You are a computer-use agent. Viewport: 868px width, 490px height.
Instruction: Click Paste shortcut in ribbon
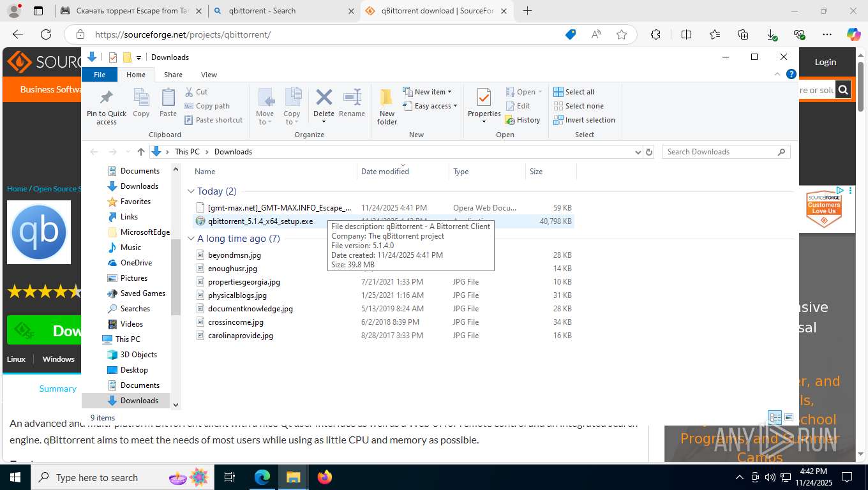213,120
